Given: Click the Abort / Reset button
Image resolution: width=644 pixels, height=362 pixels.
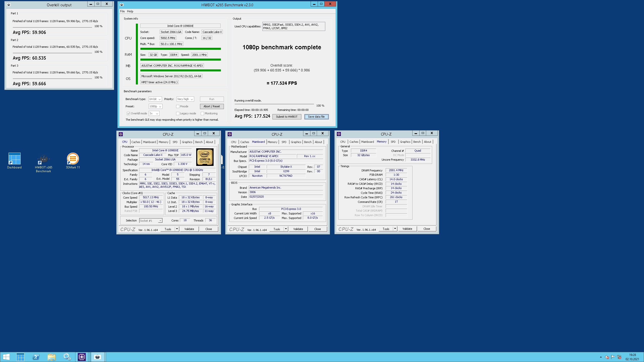Looking at the screenshot, I should pyautogui.click(x=212, y=106).
